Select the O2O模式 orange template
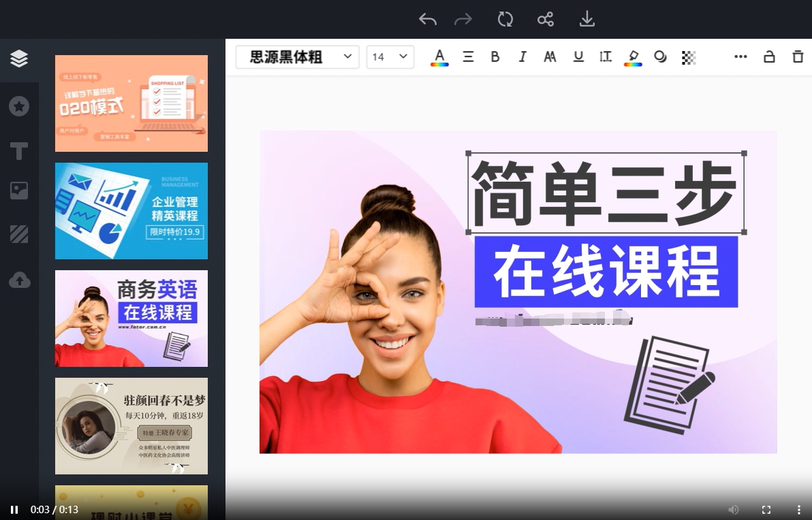The image size is (812, 520). [131, 103]
